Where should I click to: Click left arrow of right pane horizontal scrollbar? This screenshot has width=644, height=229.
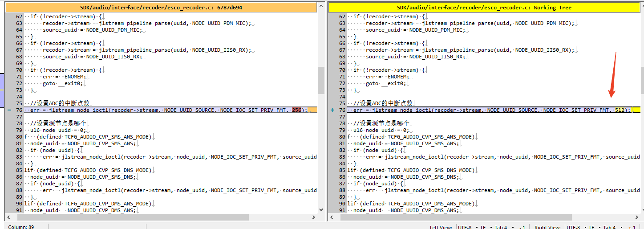point(332,217)
